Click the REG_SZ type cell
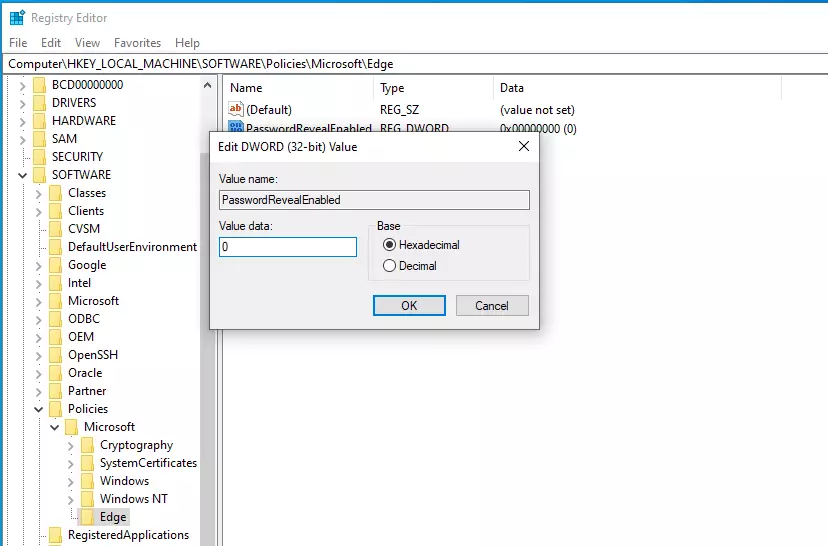This screenshot has height=546, width=828. pos(399,109)
